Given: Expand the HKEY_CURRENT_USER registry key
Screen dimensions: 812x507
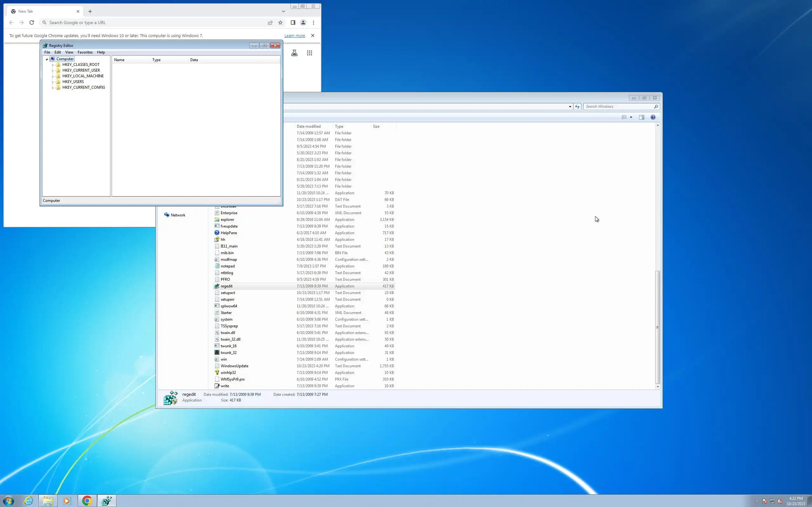Looking at the screenshot, I should [x=53, y=71].
